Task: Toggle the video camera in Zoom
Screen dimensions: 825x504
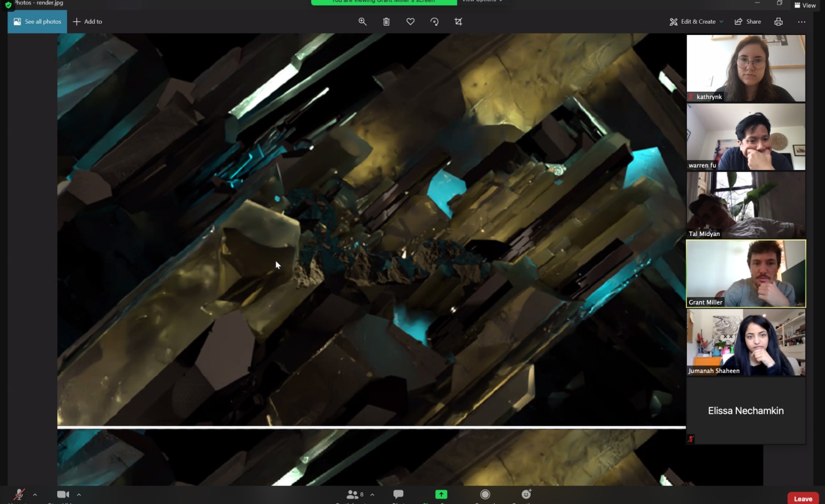Action: pyautogui.click(x=63, y=495)
